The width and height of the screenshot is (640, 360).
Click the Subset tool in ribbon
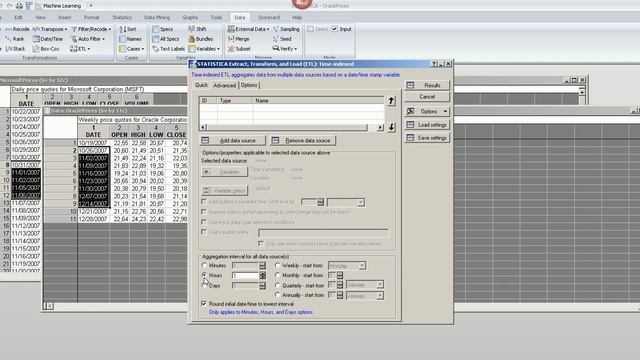pos(239,49)
